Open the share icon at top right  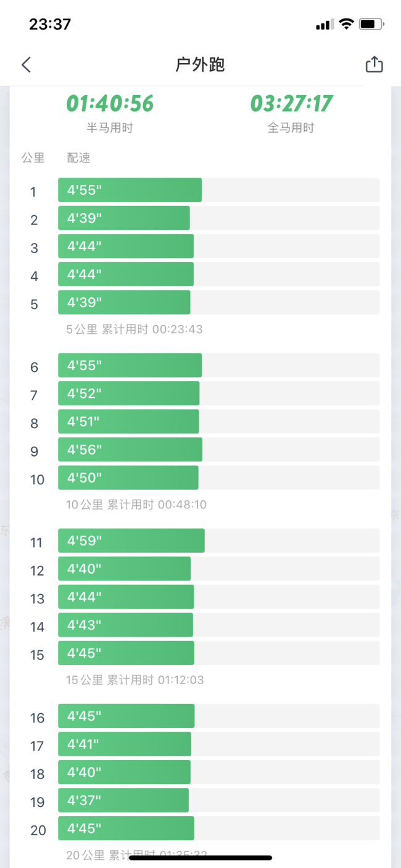[374, 64]
